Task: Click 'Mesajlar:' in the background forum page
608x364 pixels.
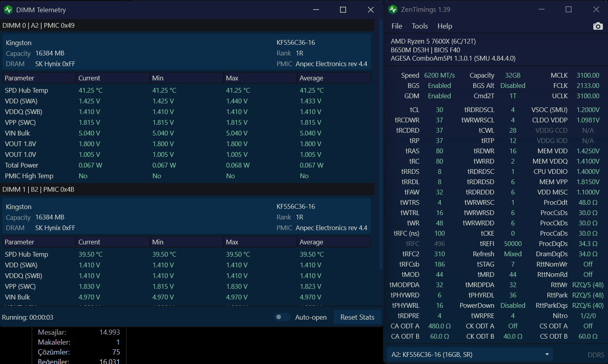Action: point(52,332)
